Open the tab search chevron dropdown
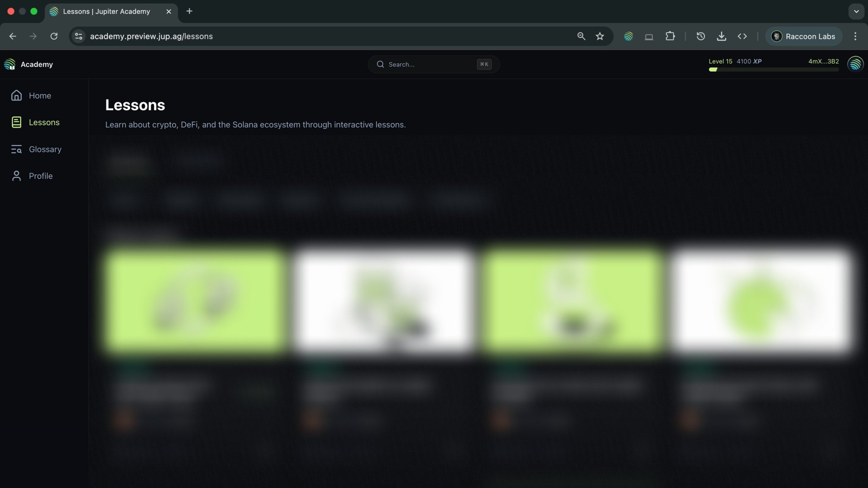The height and width of the screenshot is (488, 868). pos(856,11)
